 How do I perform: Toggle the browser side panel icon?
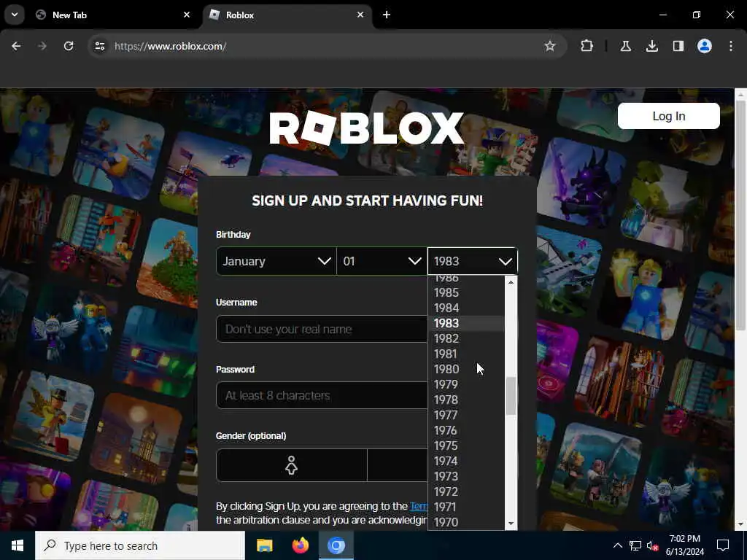tap(678, 46)
